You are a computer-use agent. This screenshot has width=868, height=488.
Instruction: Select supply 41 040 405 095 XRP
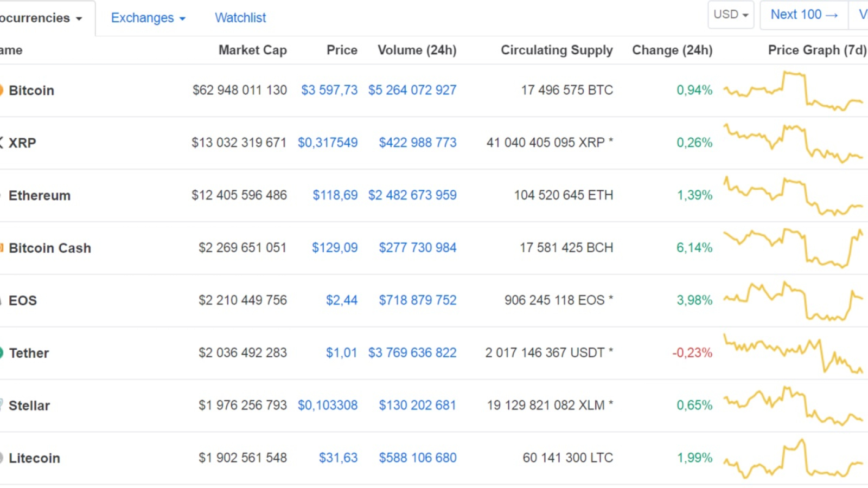(546, 143)
